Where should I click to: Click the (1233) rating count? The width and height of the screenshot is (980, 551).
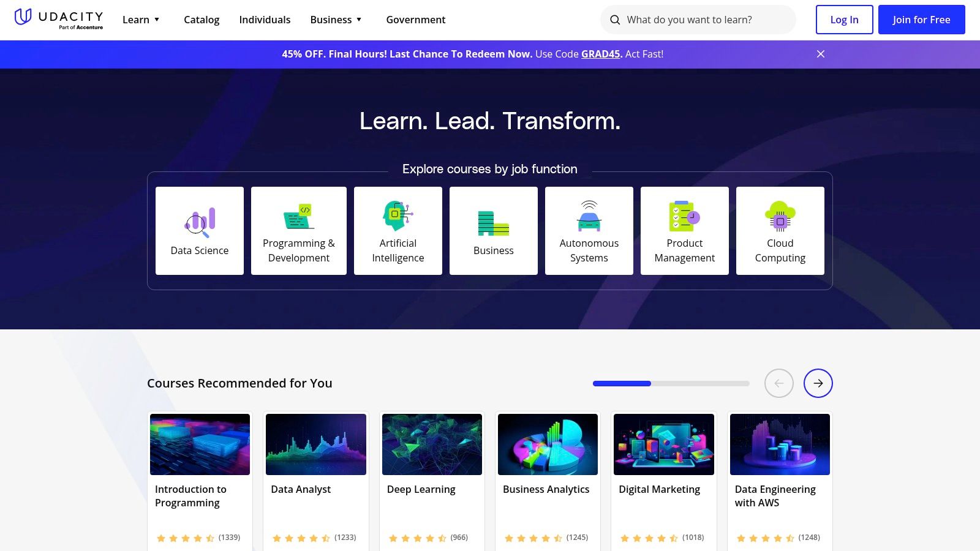(345, 538)
